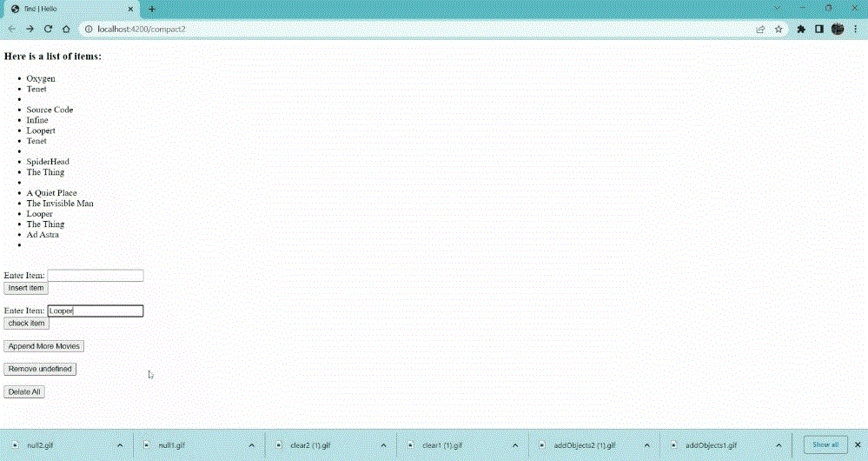Screen dimensions: 868x461
Task: Reload the page with the refresh icon
Action: (x=48, y=29)
